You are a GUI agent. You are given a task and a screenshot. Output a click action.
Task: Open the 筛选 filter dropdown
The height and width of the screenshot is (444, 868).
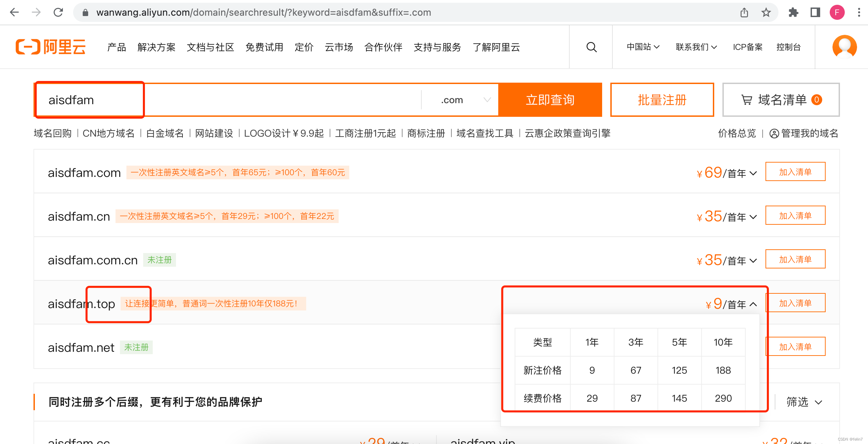tap(804, 402)
